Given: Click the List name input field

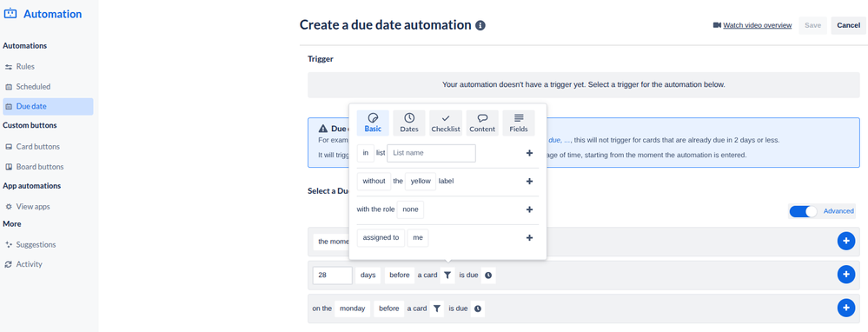Looking at the screenshot, I should click(431, 153).
